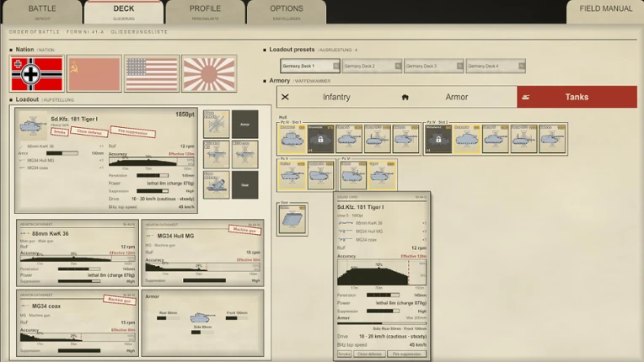
Task: Choose the United States nation flag
Action: pyautogui.click(x=152, y=74)
